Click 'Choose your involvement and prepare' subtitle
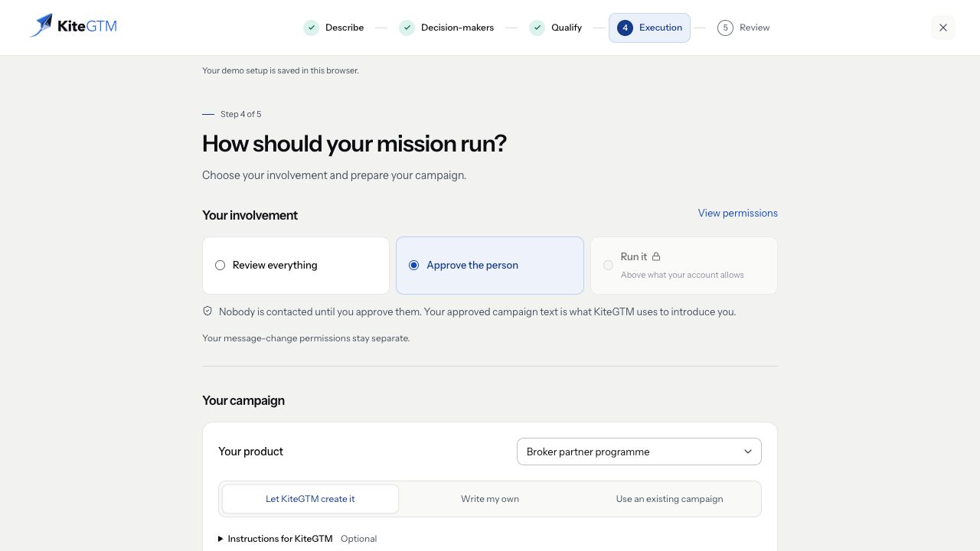The height and width of the screenshot is (551, 980). (x=334, y=175)
